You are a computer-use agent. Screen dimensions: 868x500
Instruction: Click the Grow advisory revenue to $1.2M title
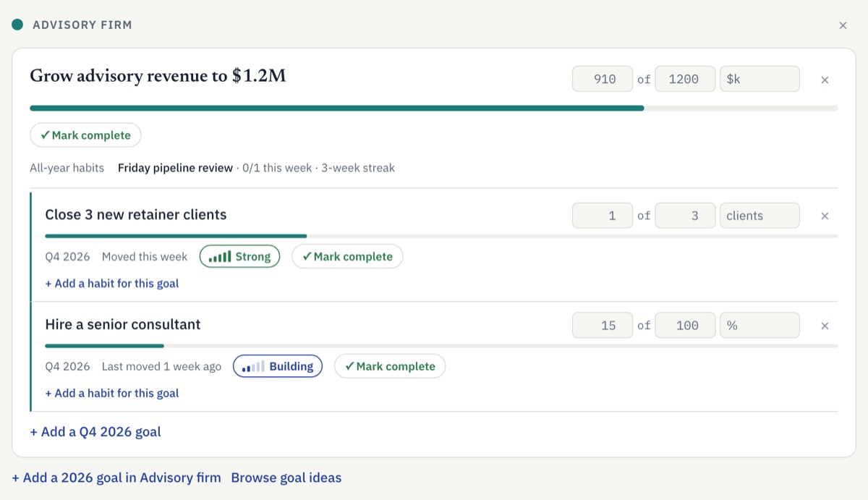click(158, 76)
